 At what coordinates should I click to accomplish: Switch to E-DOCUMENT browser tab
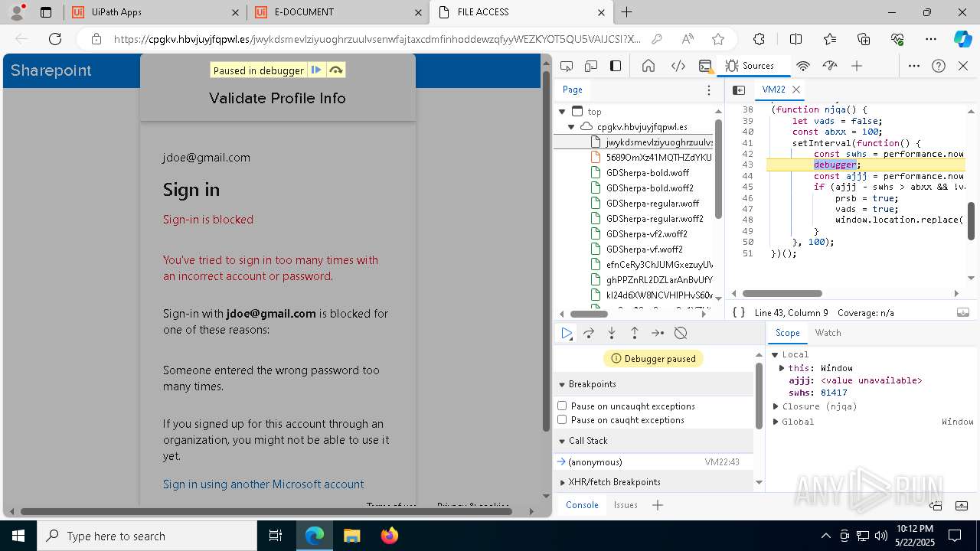pyautogui.click(x=338, y=12)
